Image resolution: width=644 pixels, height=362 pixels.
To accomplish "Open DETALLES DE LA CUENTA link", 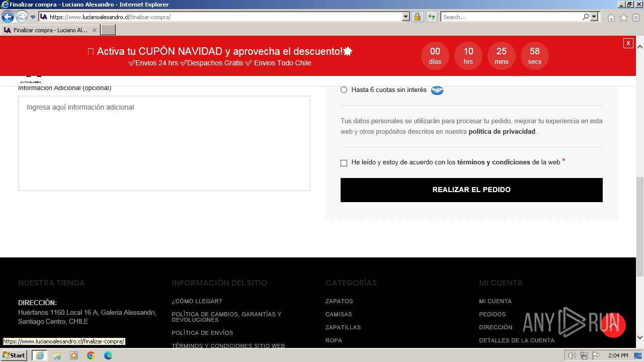I will (517, 340).
